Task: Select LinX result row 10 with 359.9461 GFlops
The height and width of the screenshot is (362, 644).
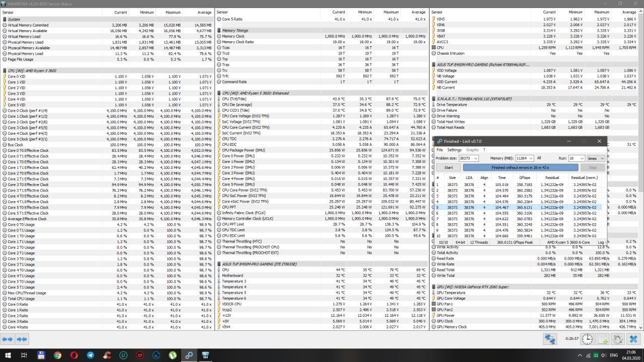Action: 519,236
